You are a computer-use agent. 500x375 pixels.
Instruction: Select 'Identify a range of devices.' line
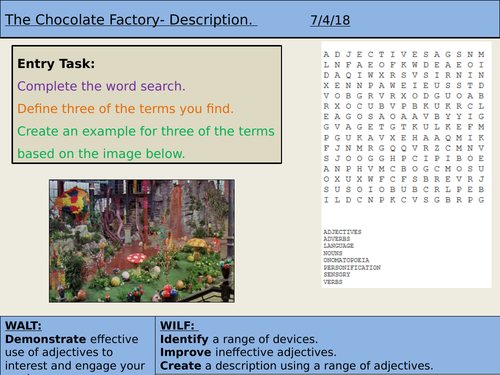coord(239,339)
